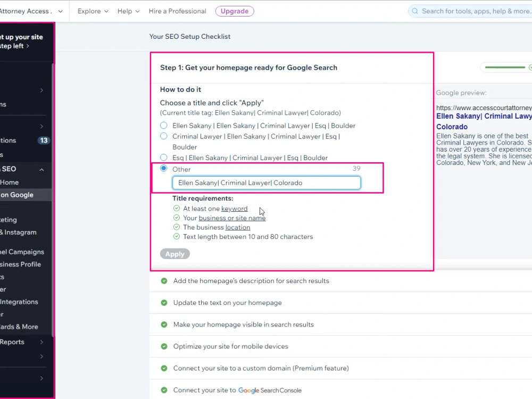The height and width of the screenshot is (399, 532).
Task: Open 'Hire a Professional' in top menu
Action: click(178, 11)
